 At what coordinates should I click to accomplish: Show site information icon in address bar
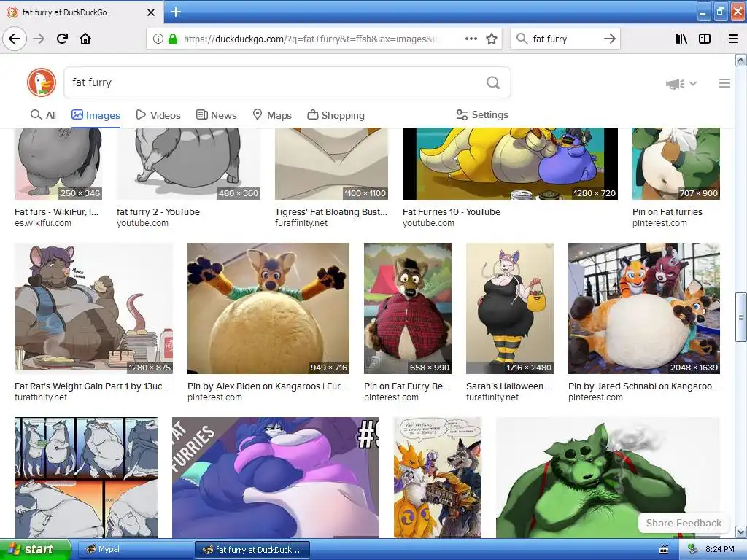158,39
